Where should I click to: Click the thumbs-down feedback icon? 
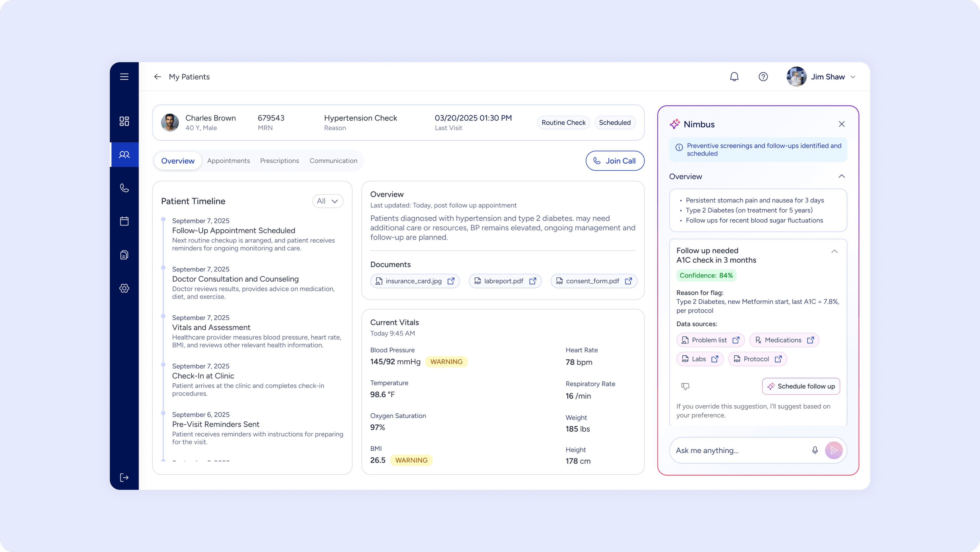click(685, 386)
